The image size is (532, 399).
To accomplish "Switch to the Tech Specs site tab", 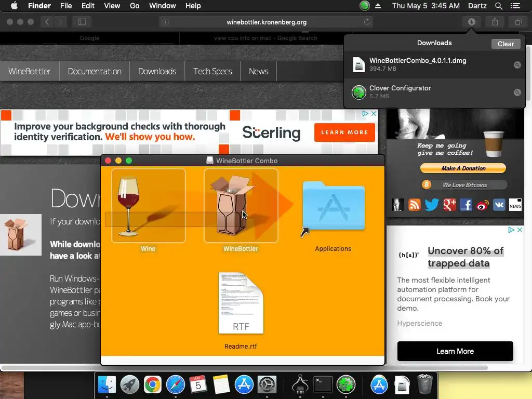I will 212,71.
